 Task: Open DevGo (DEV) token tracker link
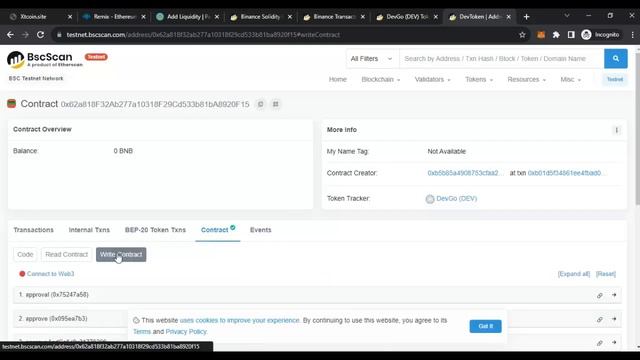(456, 198)
